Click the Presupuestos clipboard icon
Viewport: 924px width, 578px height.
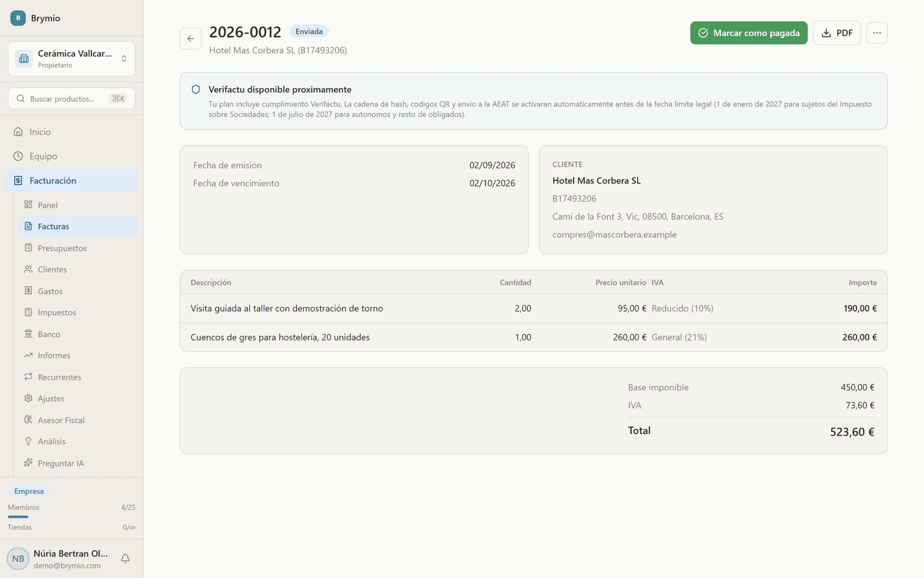tap(28, 247)
